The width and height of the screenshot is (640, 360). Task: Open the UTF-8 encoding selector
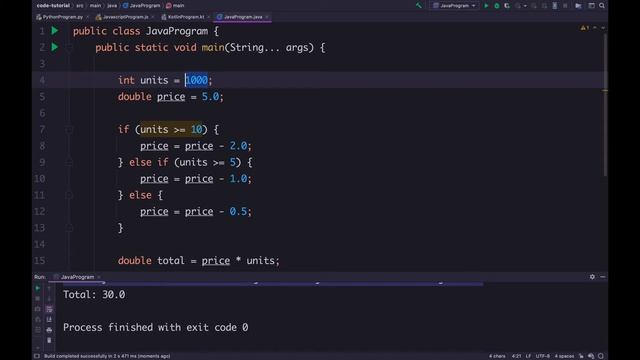pyautogui.click(x=542, y=356)
